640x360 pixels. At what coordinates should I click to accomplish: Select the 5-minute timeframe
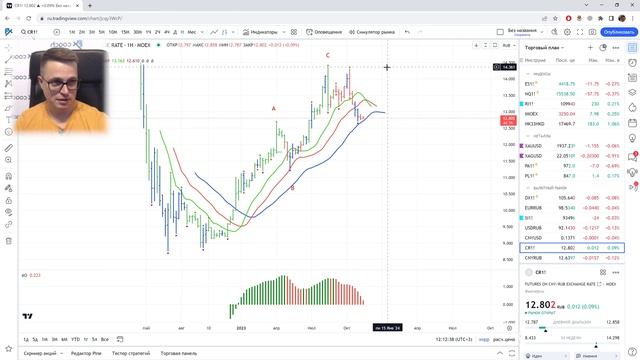tap(102, 32)
